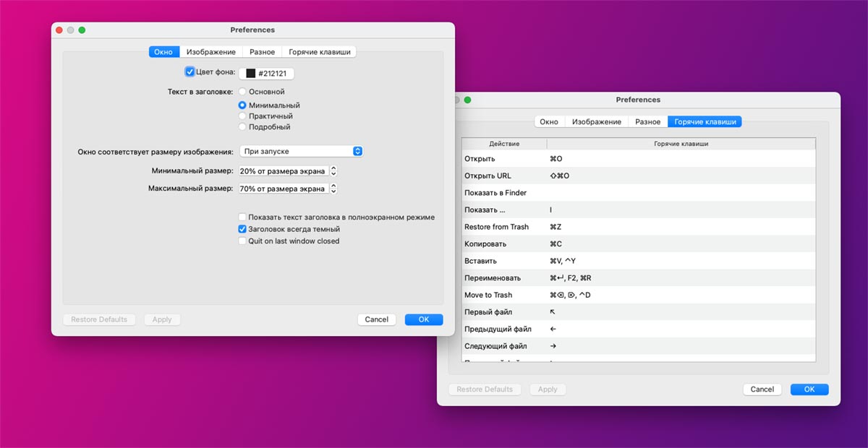Choose the Практичный radio option
The width and height of the screenshot is (868, 448).
[243, 116]
